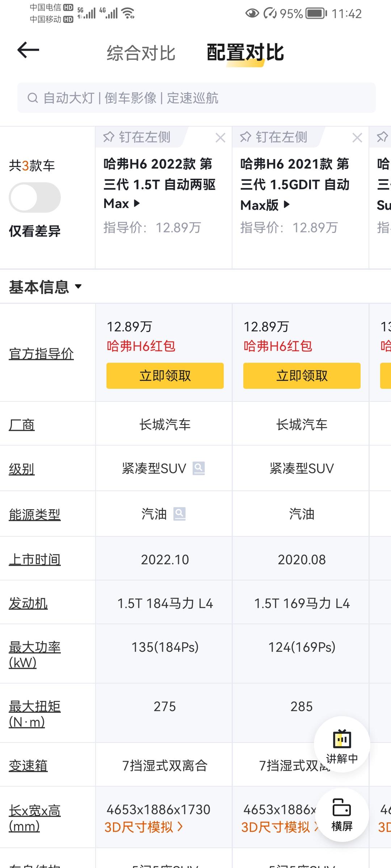Image resolution: width=391 pixels, height=868 pixels.
Task: Tap the 11:42 clock
Action: (x=346, y=14)
